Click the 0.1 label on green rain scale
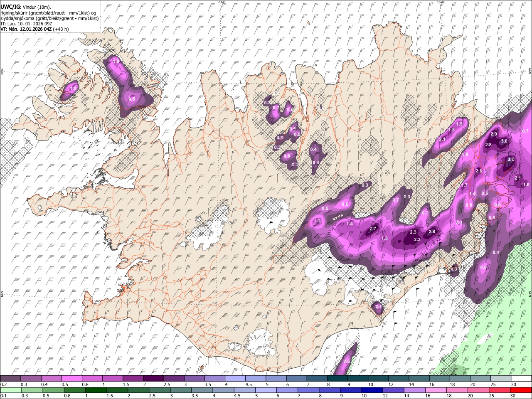Image resolution: width=532 pixels, height=399 pixels. click(x=3, y=396)
